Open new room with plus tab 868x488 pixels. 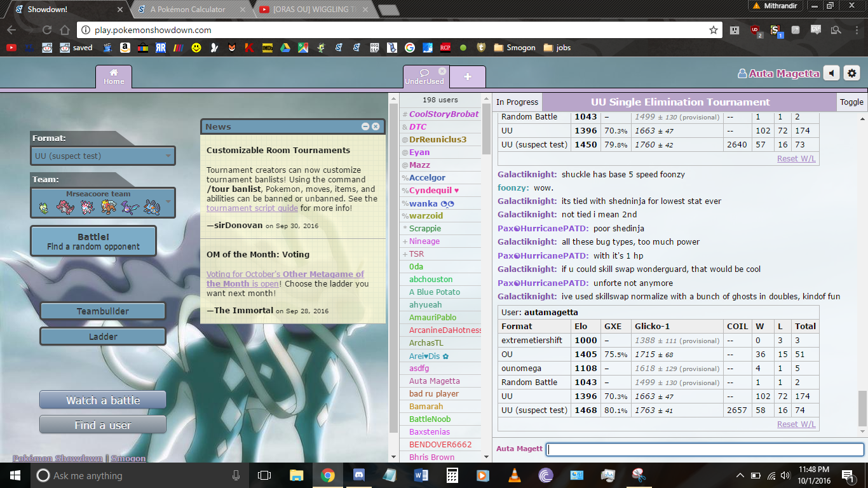tap(468, 77)
